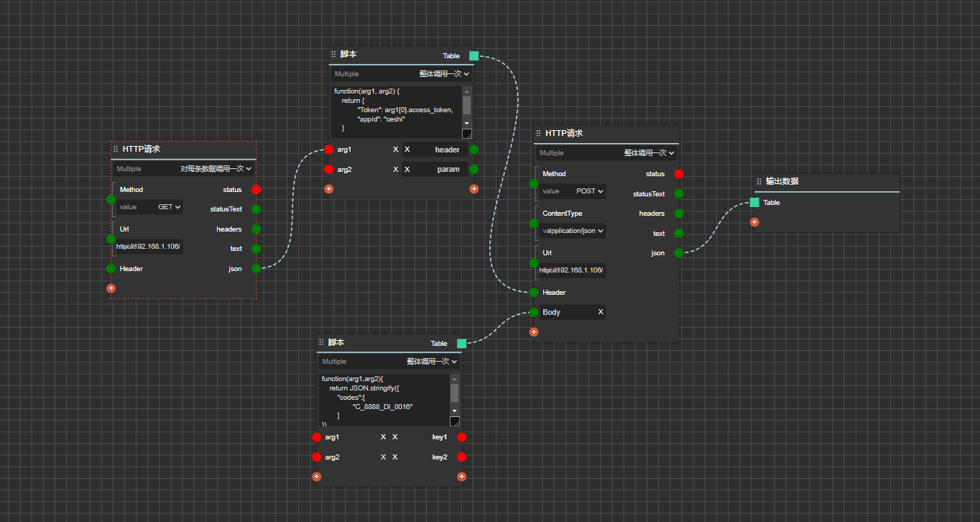This screenshot has height=522, width=980.
Task: Open the POST method dropdown
Action: (590, 191)
